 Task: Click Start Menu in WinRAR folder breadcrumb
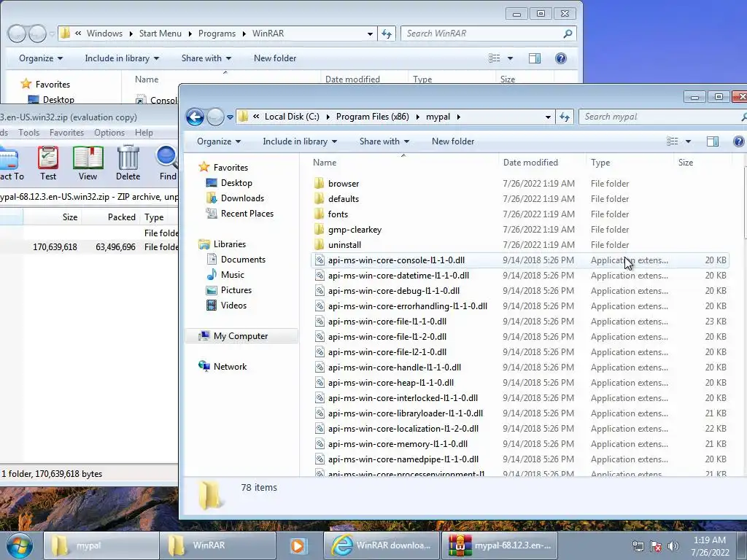pyautogui.click(x=160, y=34)
